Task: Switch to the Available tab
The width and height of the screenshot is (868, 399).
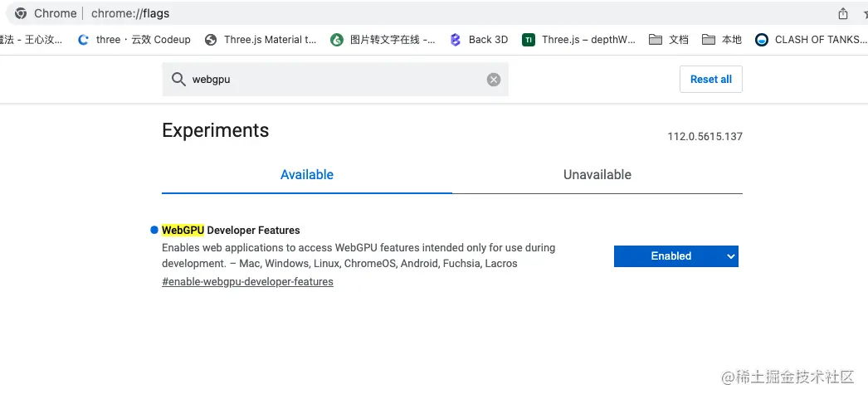Action: click(x=307, y=175)
